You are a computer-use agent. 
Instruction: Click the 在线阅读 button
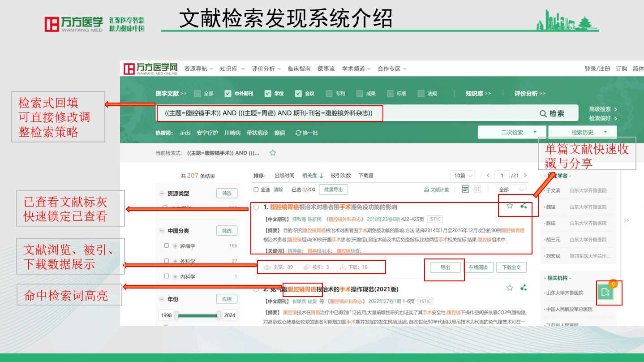point(478,267)
